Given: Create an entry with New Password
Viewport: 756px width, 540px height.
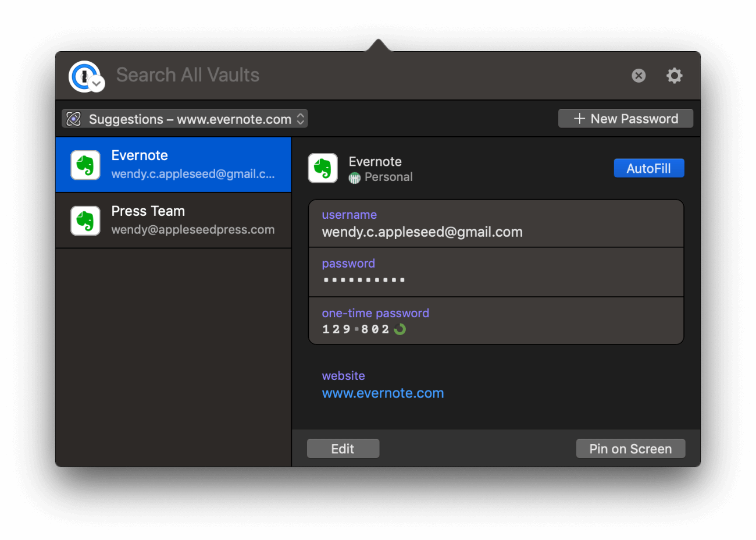Looking at the screenshot, I should 625,118.
